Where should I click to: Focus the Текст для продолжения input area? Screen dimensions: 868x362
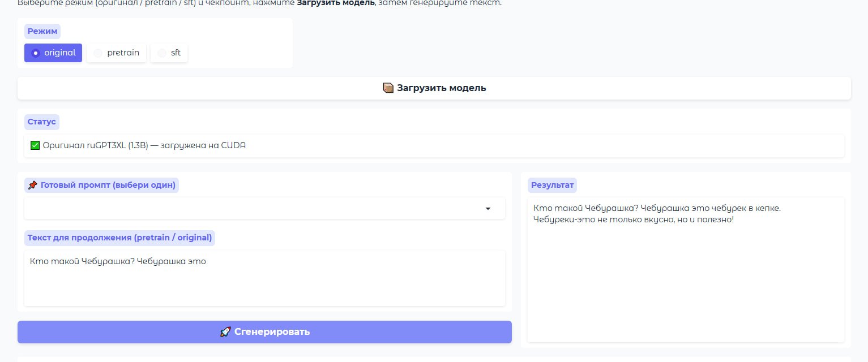(264, 278)
